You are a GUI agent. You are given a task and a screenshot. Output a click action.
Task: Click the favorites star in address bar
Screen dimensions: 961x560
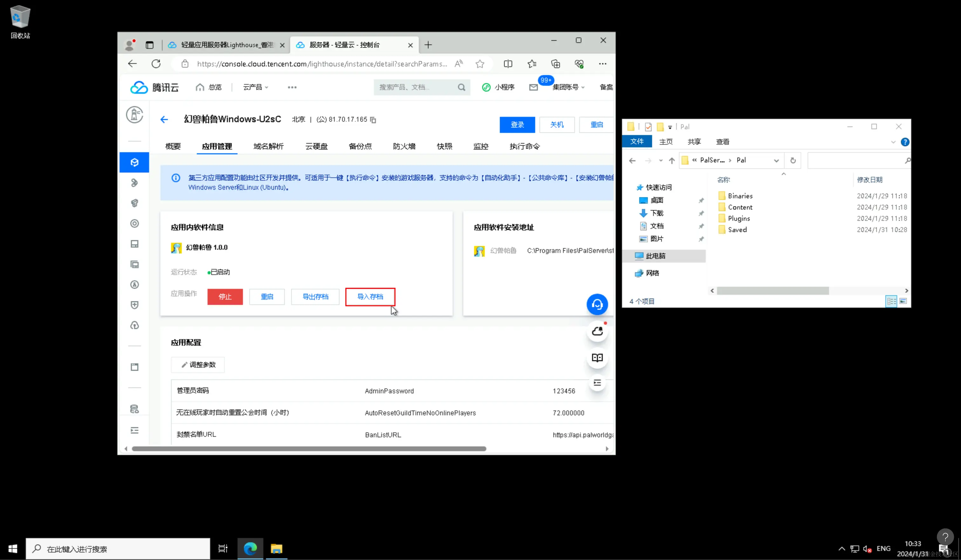(480, 64)
